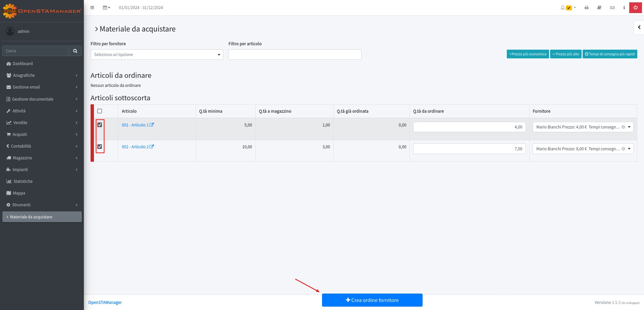Click the sidebar search magnifier button
Image resolution: width=644 pixels, height=310 pixels.
click(x=75, y=51)
